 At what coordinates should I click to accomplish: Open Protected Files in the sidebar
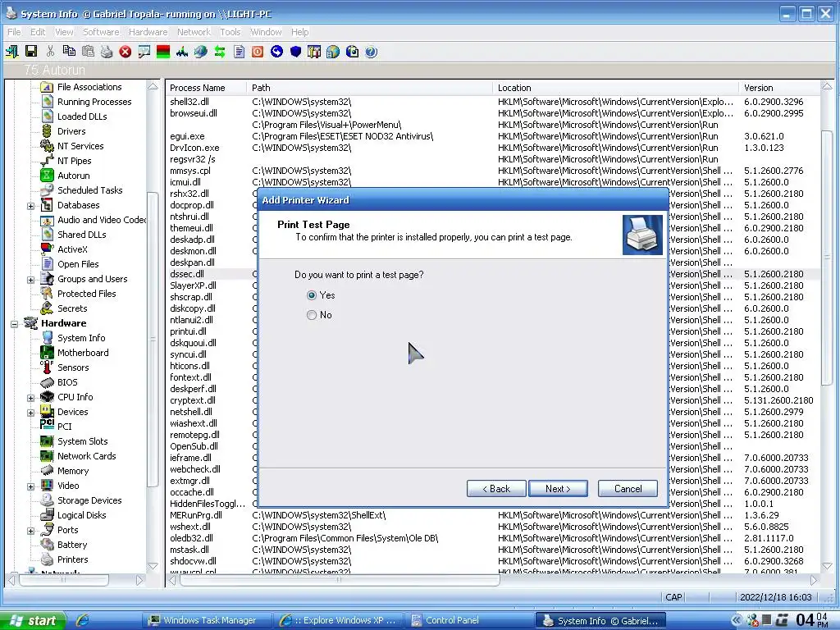[86, 294]
